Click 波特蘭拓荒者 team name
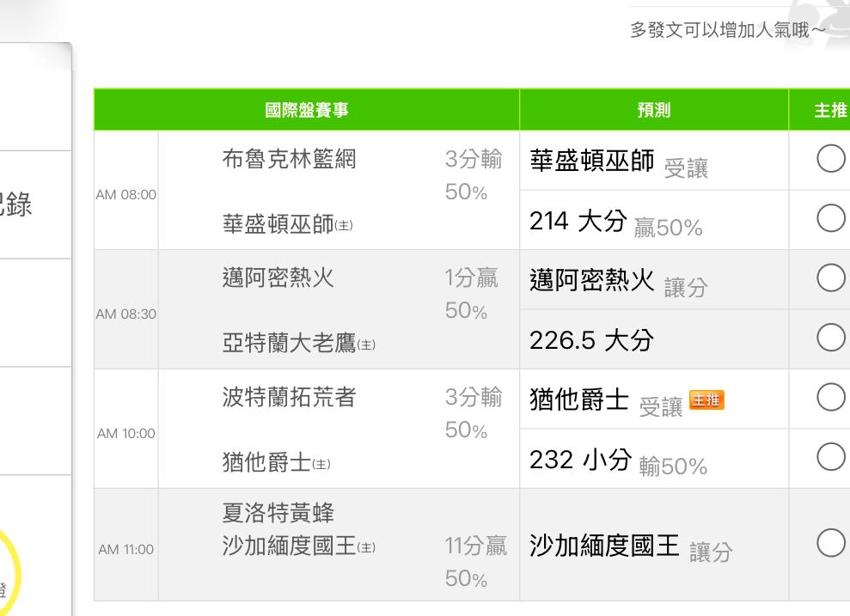The width and height of the screenshot is (850, 616). 288,398
